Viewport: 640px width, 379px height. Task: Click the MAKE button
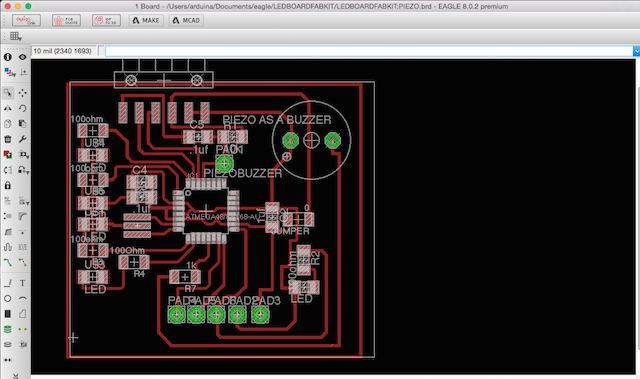coord(146,20)
